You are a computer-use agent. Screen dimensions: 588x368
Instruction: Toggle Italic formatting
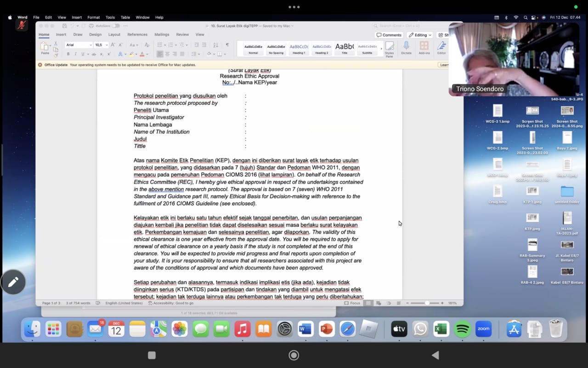(75, 54)
